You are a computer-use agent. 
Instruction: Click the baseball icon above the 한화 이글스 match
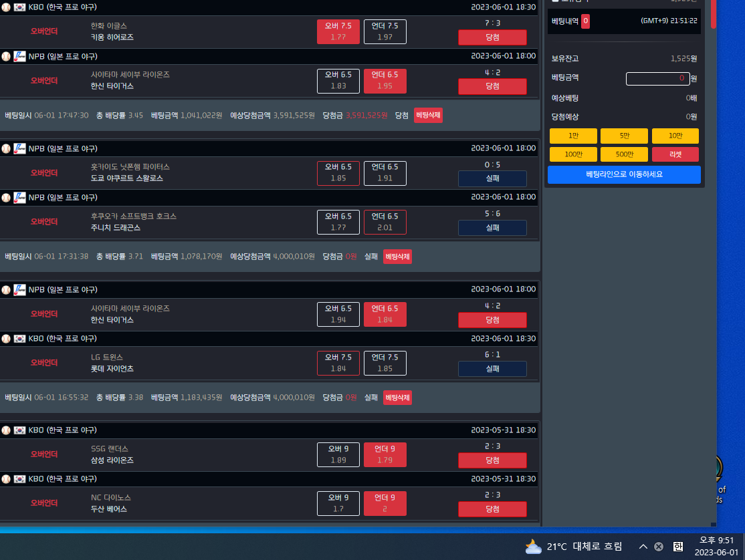point(6,7)
